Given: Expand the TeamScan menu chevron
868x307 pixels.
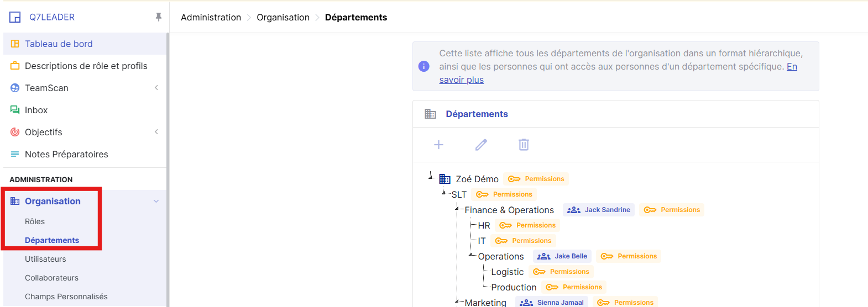Looking at the screenshot, I should (x=156, y=88).
